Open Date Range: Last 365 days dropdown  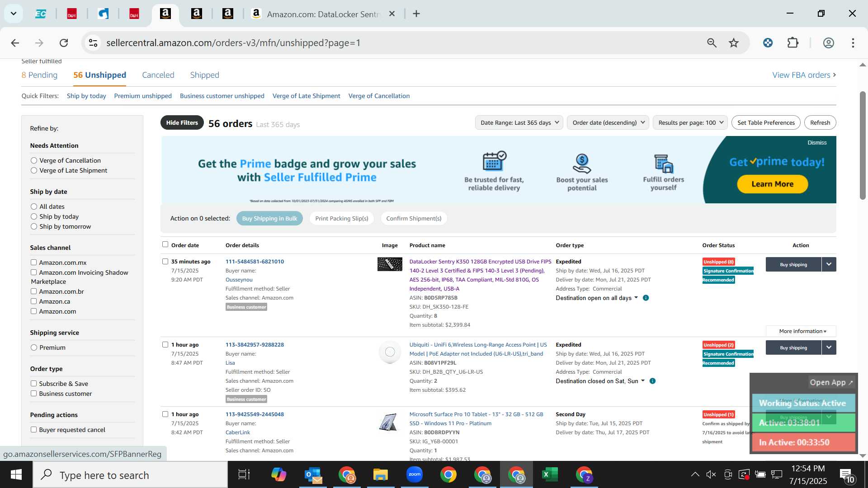519,122
